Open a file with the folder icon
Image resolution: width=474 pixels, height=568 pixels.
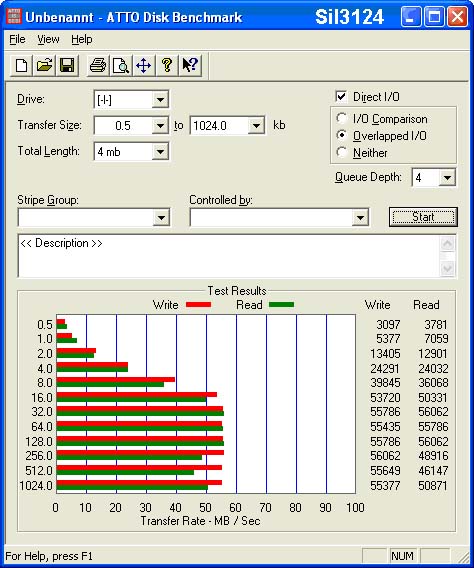click(x=44, y=66)
